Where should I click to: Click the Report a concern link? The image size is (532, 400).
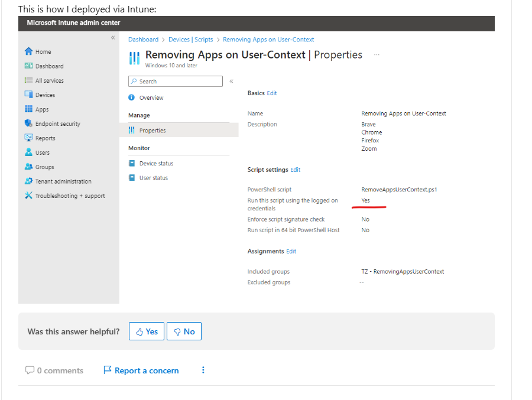click(x=147, y=370)
